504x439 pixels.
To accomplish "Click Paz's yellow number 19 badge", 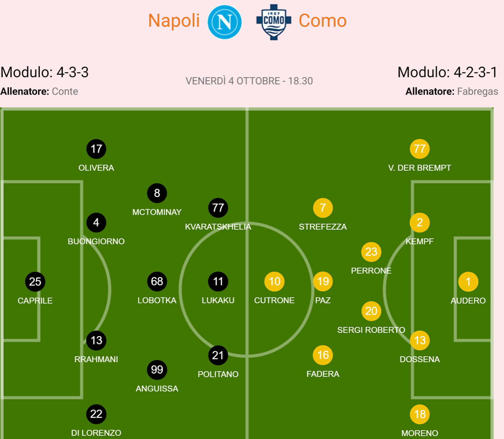I will point(323,281).
